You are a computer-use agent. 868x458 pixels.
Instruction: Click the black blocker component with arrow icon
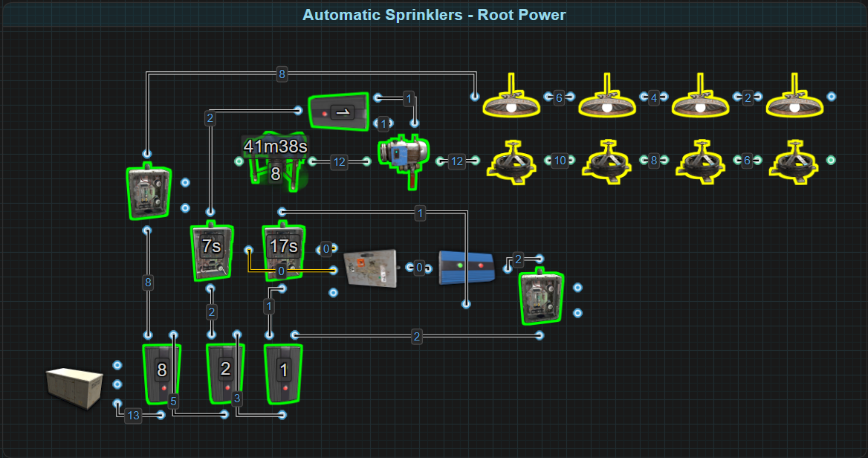(339, 112)
